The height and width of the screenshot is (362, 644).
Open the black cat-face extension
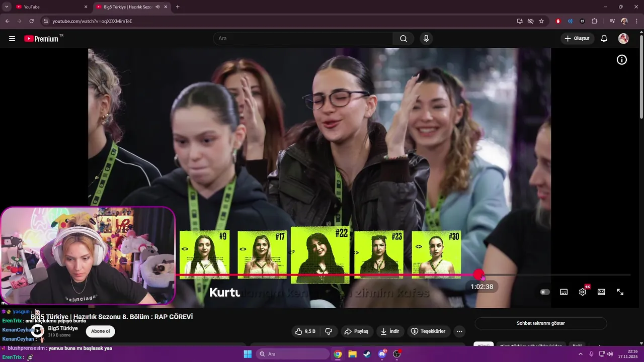[x=582, y=21]
